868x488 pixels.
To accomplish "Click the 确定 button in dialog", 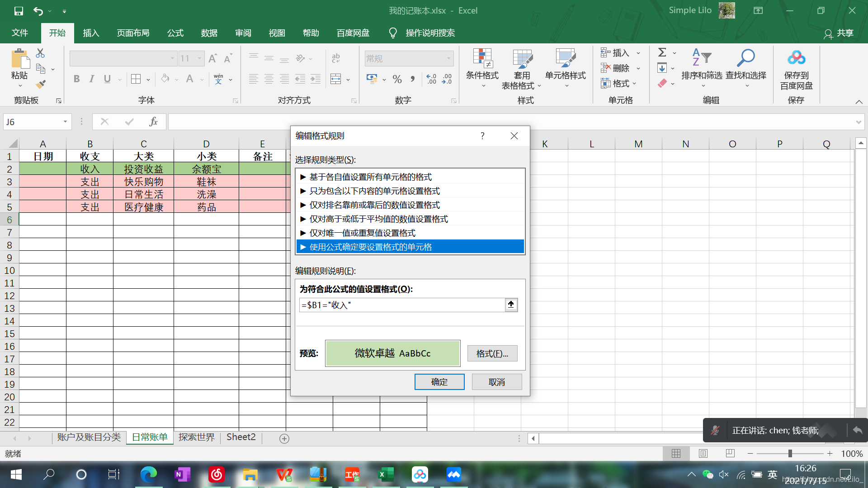I will [x=439, y=382].
